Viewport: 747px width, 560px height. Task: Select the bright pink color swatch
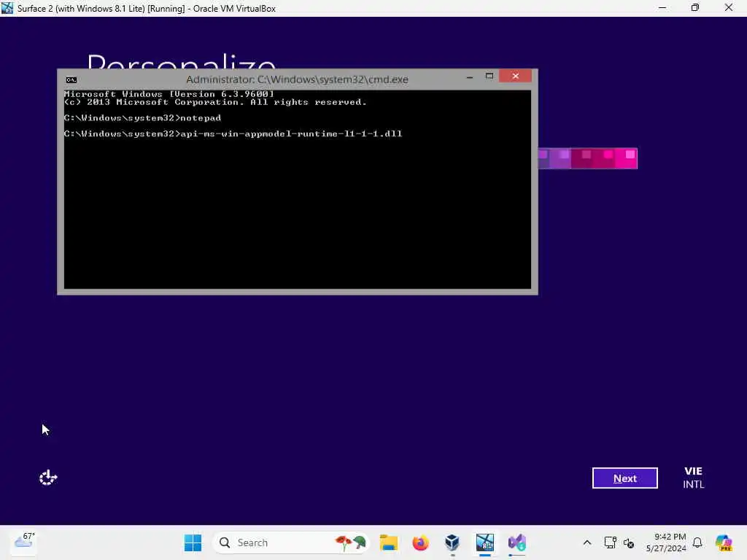point(626,158)
